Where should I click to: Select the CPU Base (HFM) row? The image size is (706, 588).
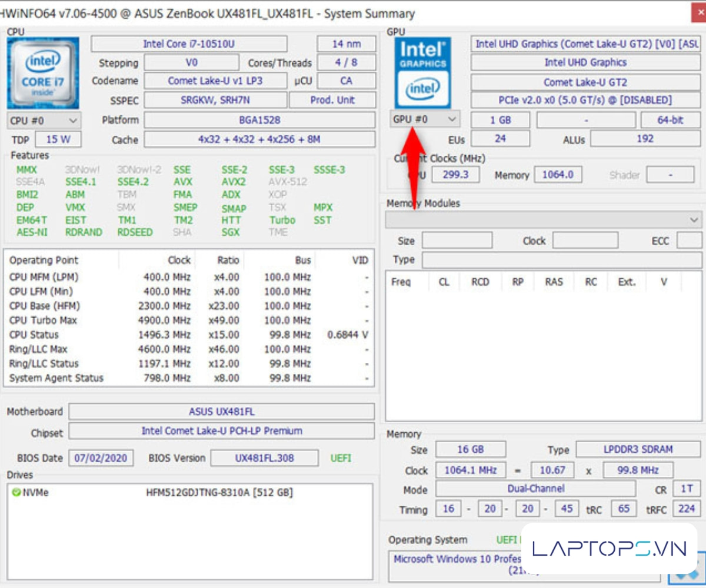tap(189, 306)
